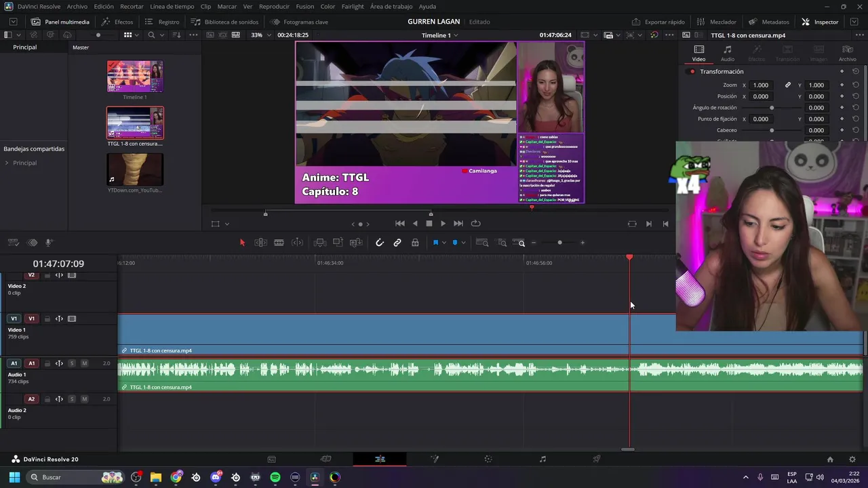Stop playback with the stop button
The width and height of the screenshot is (868, 488).
coord(429,224)
